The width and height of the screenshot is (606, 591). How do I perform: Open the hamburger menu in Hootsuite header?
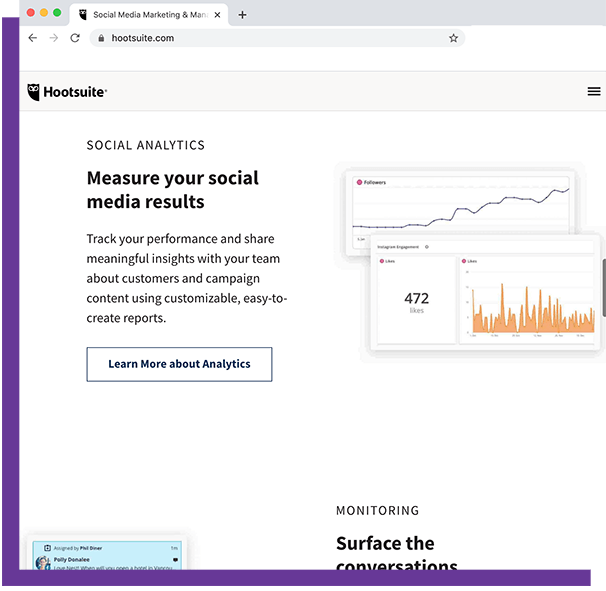pyautogui.click(x=594, y=91)
